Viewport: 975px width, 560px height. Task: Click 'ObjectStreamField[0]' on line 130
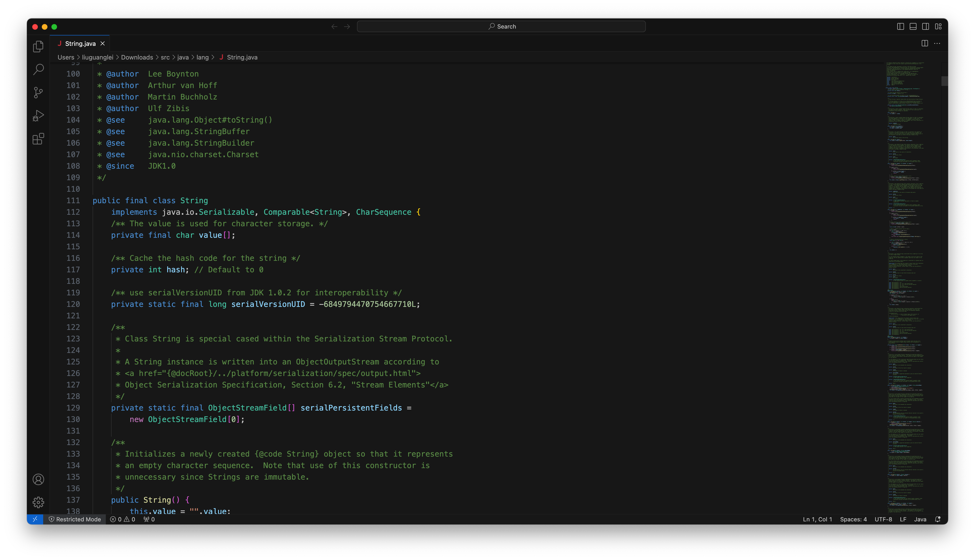(194, 419)
